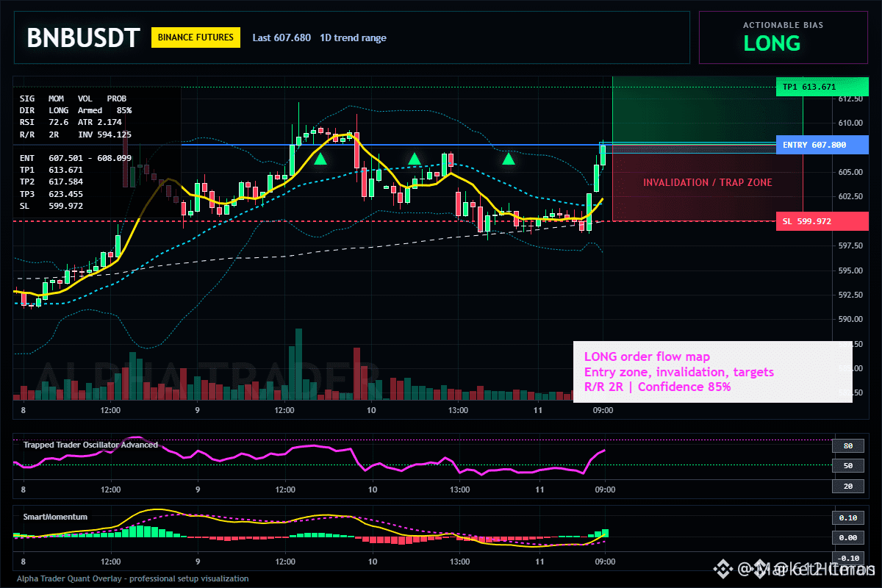Click the 'LONG order flow map' annotation line
Image resolution: width=882 pixels, height=588 pixels.
[x=647, y=357]
